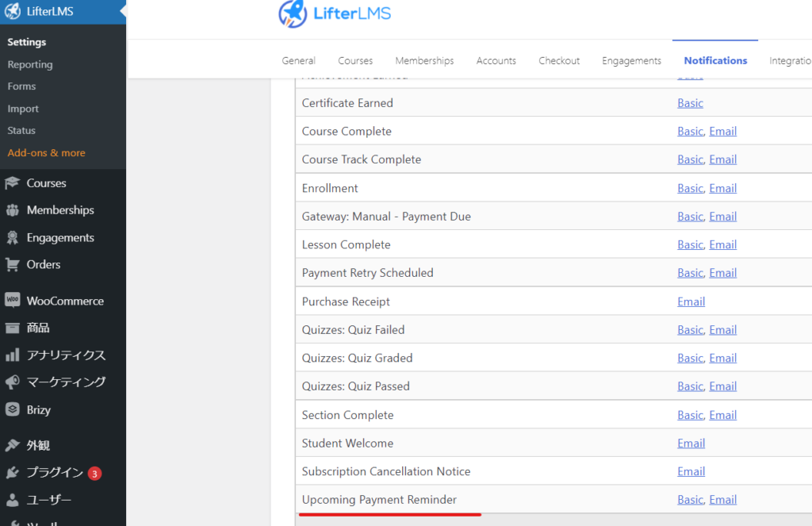Screen dimensions: 812x526
Task: Switch to the Engagements settings tab
Action: [632, 60]
